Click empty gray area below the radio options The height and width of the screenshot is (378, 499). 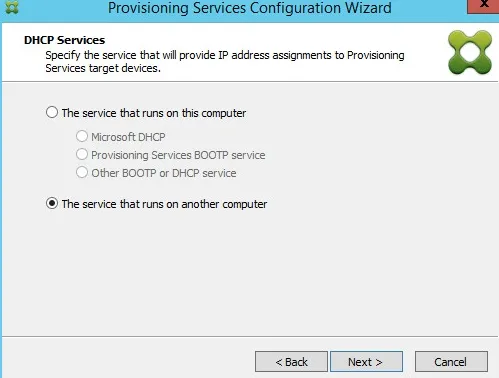point(250,273)
